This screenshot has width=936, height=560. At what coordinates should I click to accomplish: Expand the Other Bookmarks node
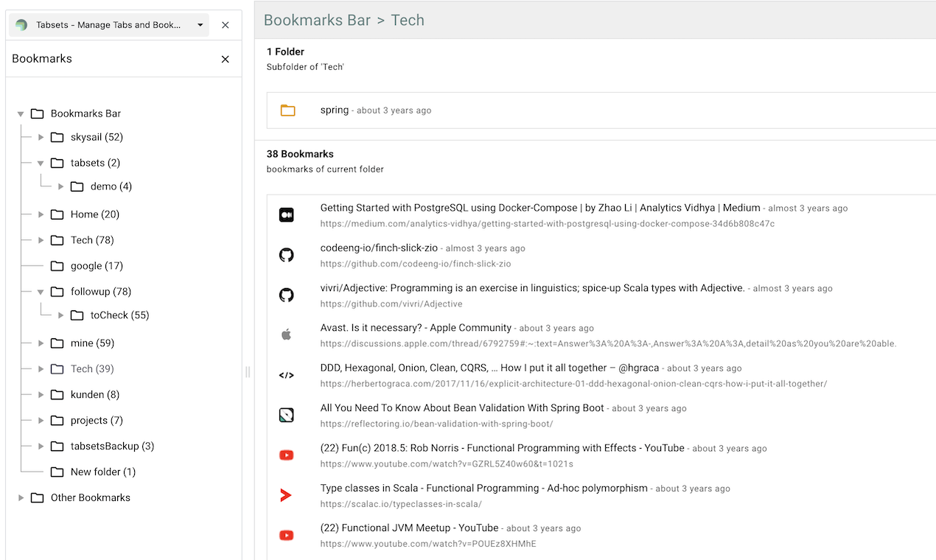click(21, 498)
